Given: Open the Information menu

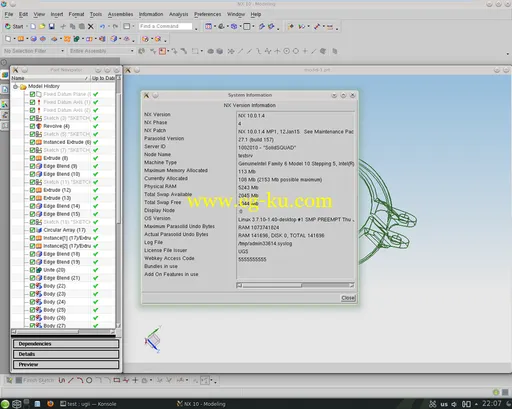Looking at the screenshot, I should click(151, 14).
